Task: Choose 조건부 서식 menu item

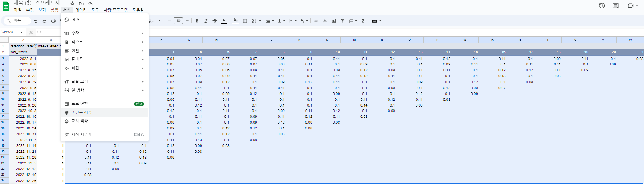Action: tap(105, 112)
